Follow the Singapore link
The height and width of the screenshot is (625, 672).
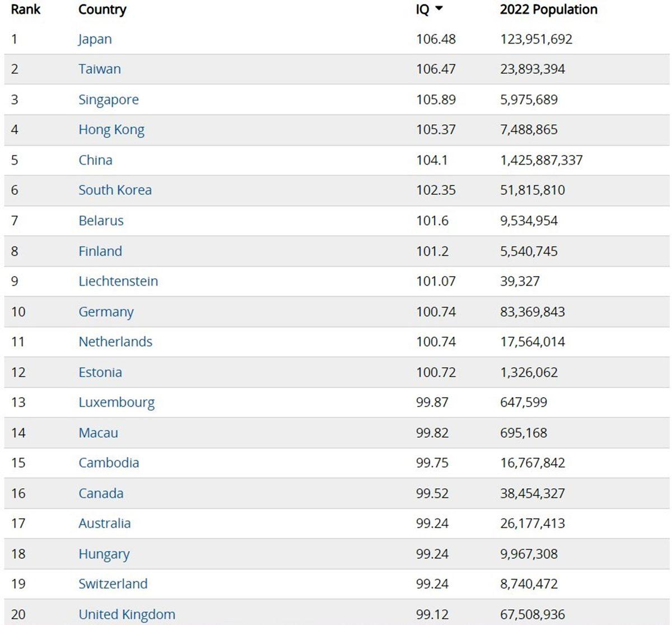pyautogui.click(x=108, y=100)
